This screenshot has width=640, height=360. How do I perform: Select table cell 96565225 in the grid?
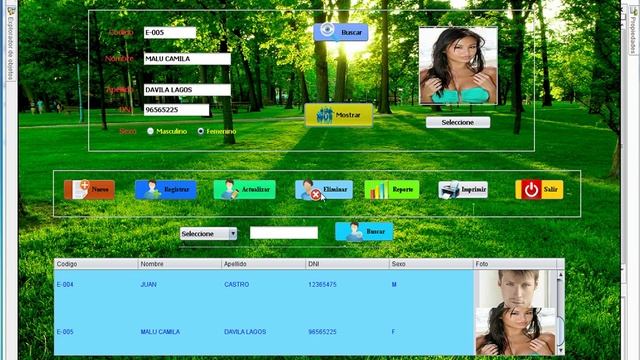348,331
